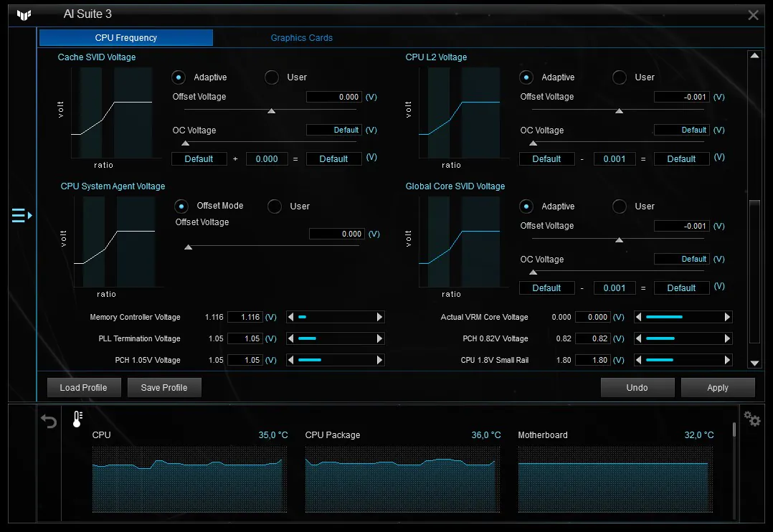Decrease Memory Controller Voltage with left arrow

(x=290, y=317)
